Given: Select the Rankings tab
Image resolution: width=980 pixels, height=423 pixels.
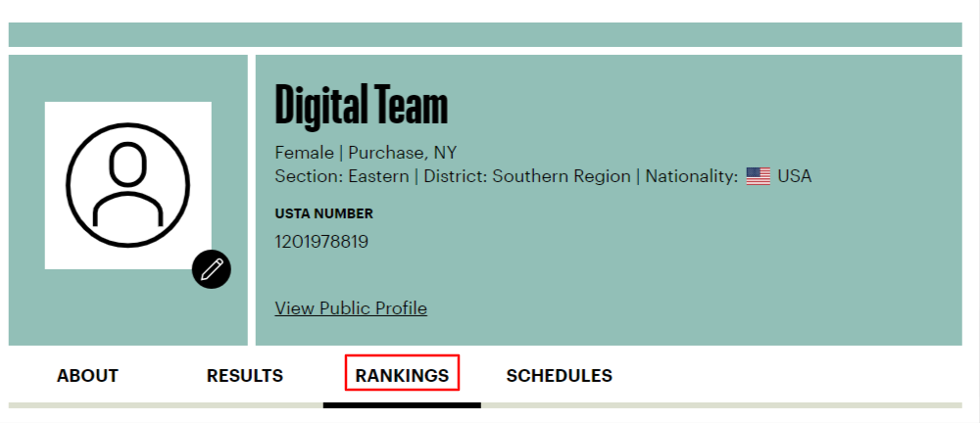Looking at the screenshot, I should coord(402,376).
